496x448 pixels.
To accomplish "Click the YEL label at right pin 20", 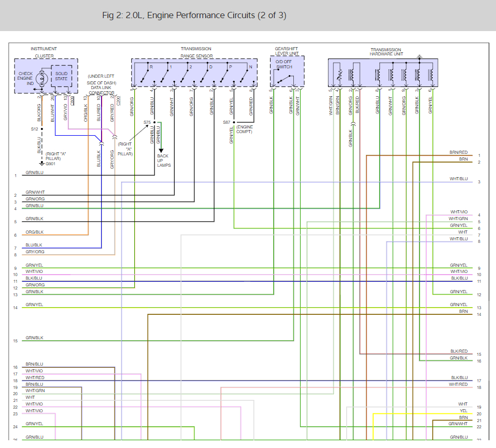I will pos(463,411).
